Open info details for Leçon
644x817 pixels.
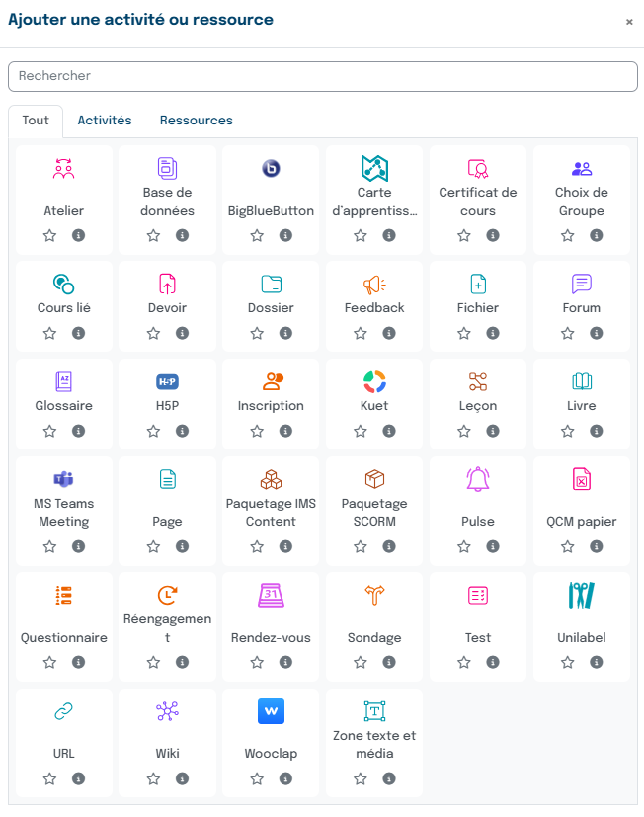click(x=493, y=431)
